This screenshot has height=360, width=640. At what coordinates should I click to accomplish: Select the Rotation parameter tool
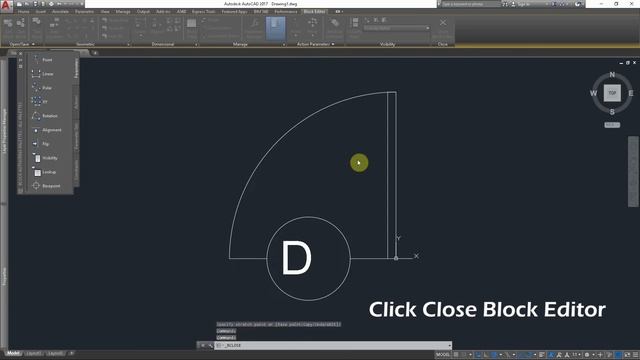click(44, 116)
